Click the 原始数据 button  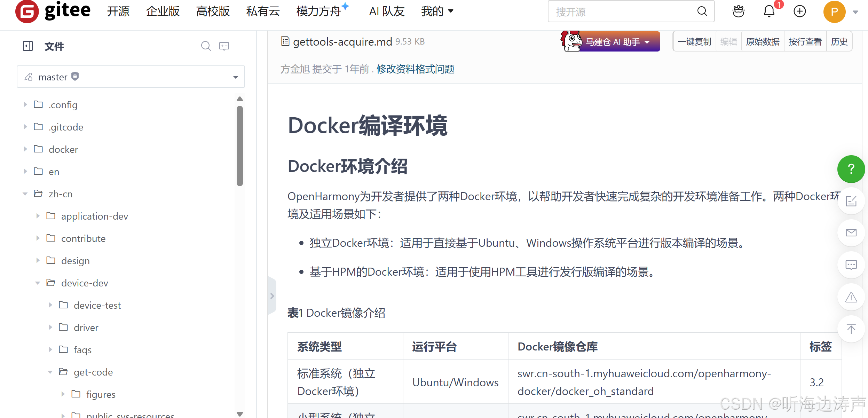click(763, 42)
